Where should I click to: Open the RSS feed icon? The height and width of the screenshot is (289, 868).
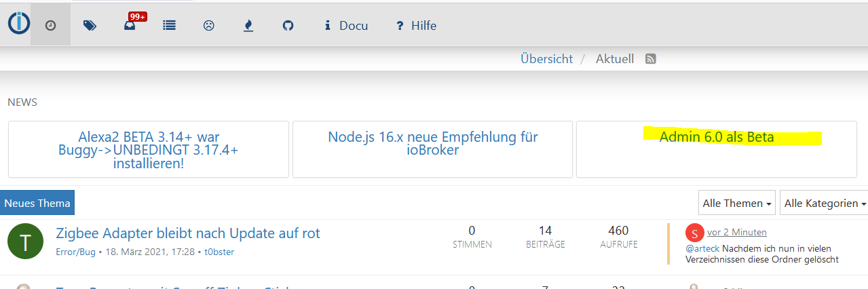(x=650, y=59)
